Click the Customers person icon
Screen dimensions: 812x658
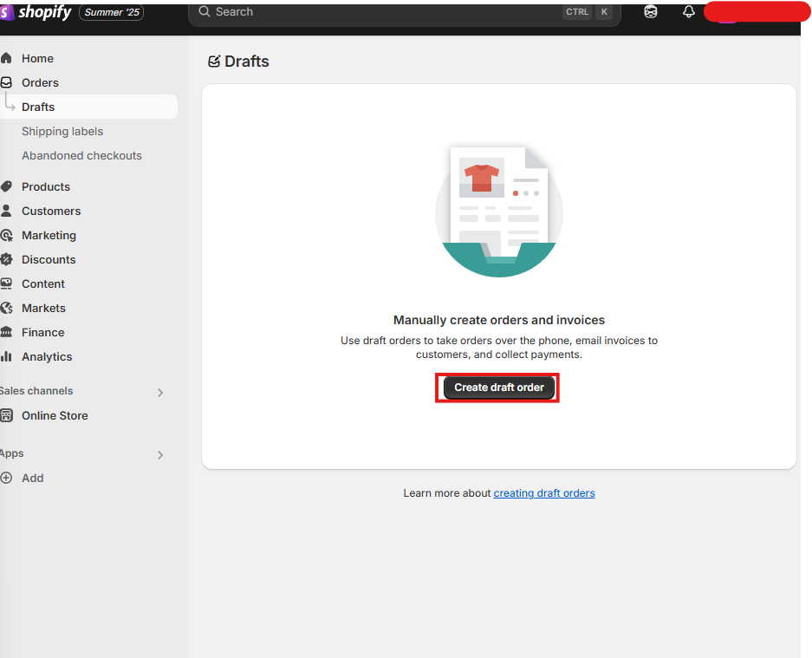point(6,211)
